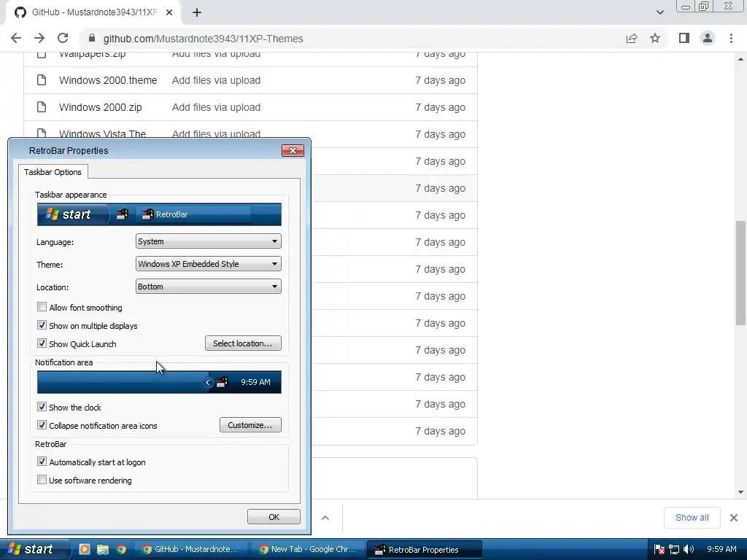Open tab search chevron in Chrome
747x560 pixels.
click(659, 12)
